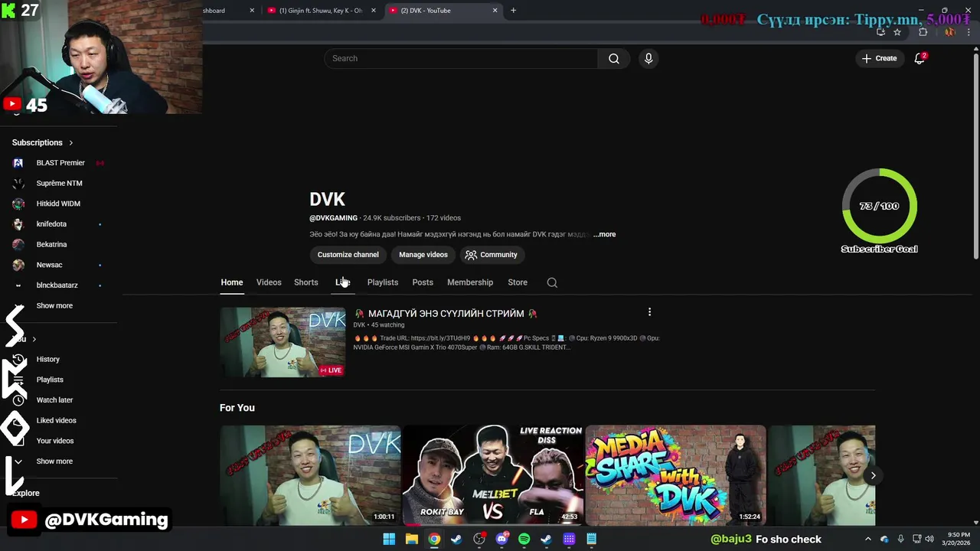The image size is (980, 551).
Task: Click the "@DVKGAMING" handle text
Action: (333, 218)
